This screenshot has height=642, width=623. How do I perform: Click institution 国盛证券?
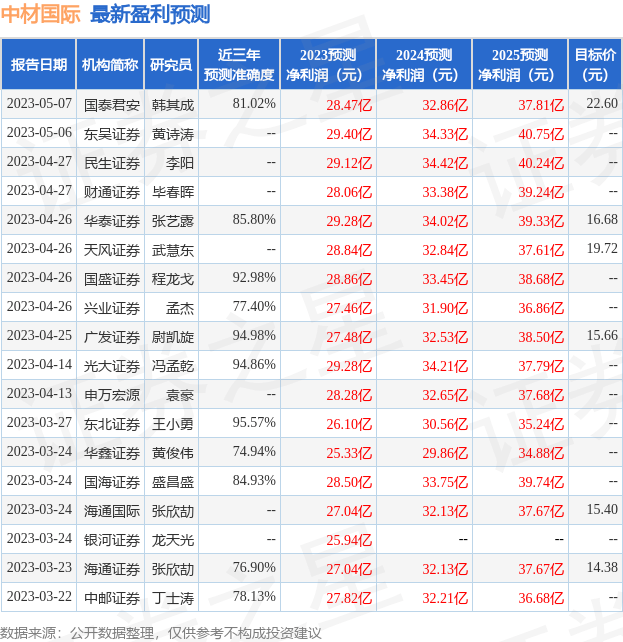pyautogui.click(x=112, y=280)
